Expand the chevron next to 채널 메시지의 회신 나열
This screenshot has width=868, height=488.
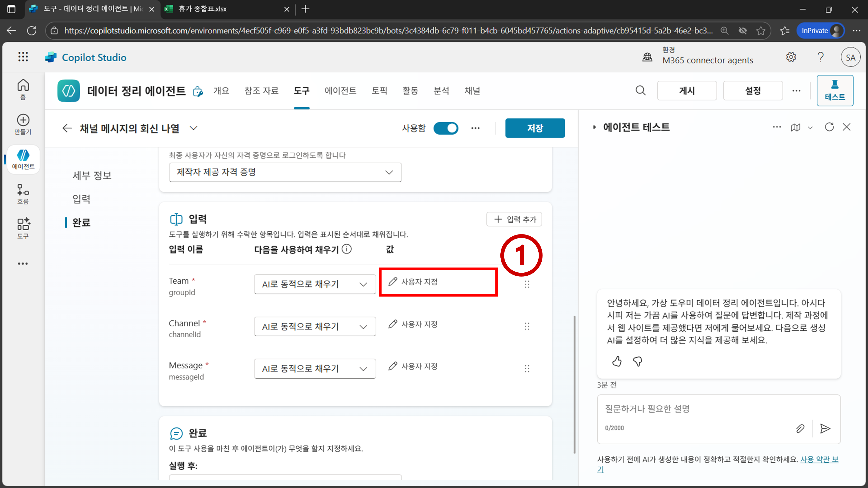(193, 128)
